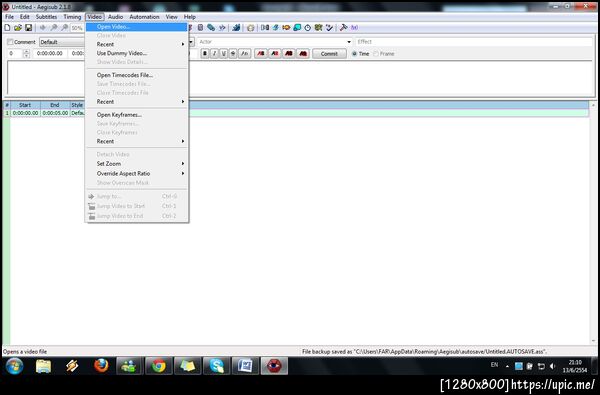Open Firefox from the taskbar
Screen dimensions: 600x395
pyautogui.click(x=101, y=366)
